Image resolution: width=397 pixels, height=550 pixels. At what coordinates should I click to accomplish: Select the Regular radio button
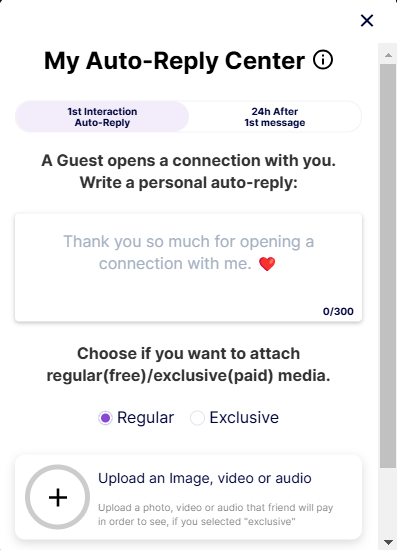pos(105,418)
